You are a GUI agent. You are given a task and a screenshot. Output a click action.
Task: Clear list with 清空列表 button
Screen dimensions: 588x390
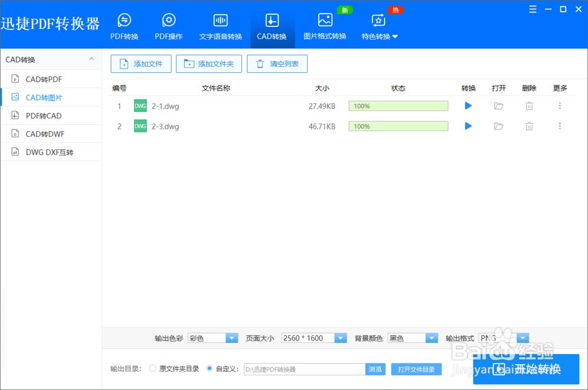[x=277, y=64]
